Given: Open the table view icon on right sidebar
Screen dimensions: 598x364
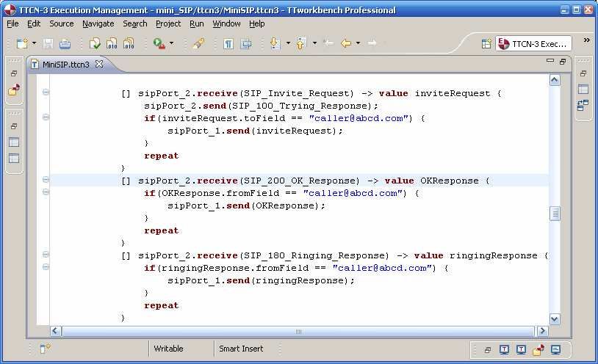Looking at the screenshot, I should pyautogui.click(x=583, y=90).
